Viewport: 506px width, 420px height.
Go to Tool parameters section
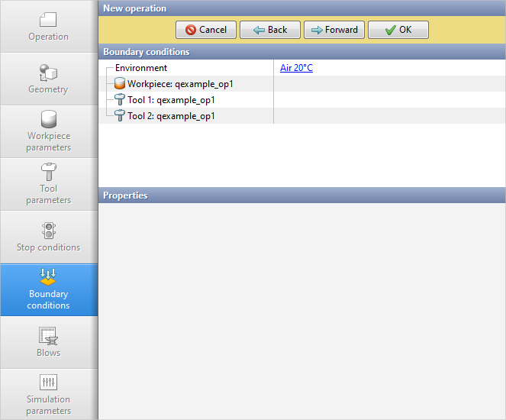tap(48, 184)
